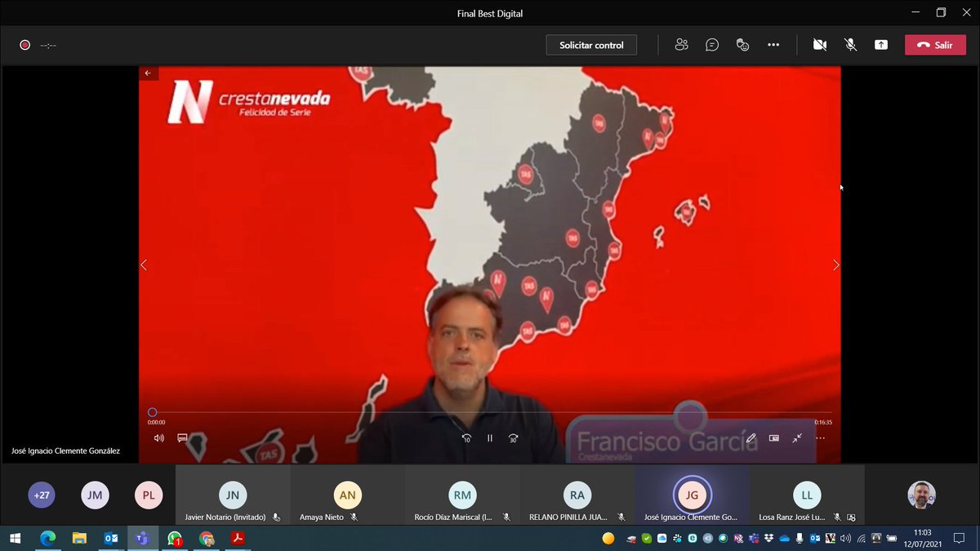Viewport: 980px width, 551px height.
Task: Open the video player more options ellipsis
Action: [820, 438]
